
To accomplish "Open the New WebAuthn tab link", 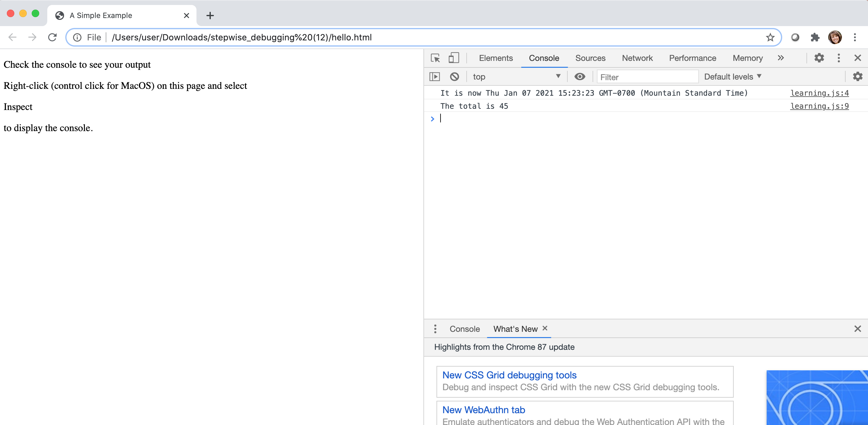I will [x=483, y=410].
